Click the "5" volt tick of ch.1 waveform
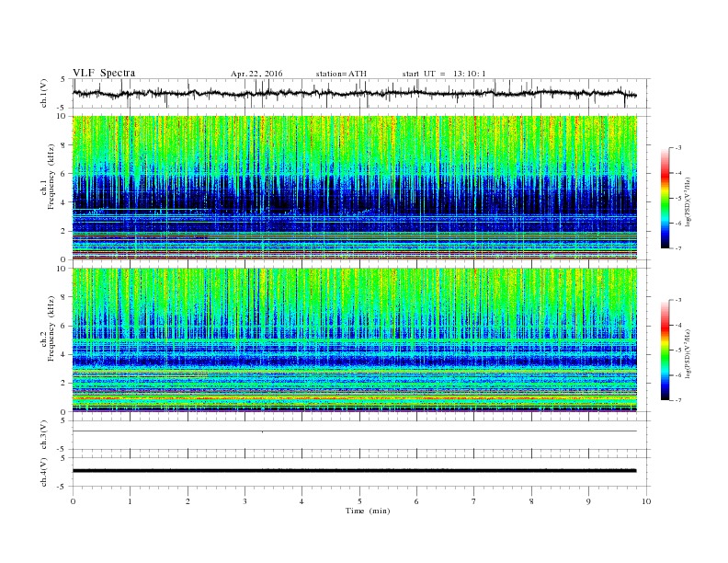The height and width of the screenshot is (563, 728). [x=63, y=79]
